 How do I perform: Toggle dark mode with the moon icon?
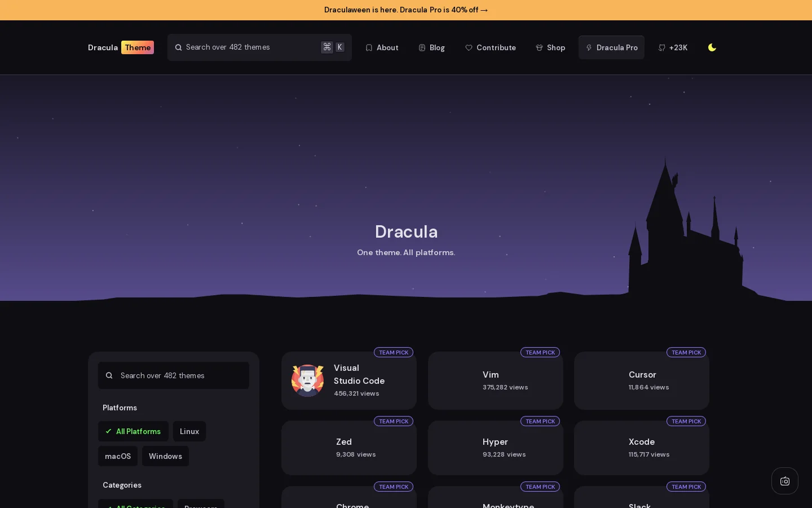pyautogui.click(x=712, y=47)
